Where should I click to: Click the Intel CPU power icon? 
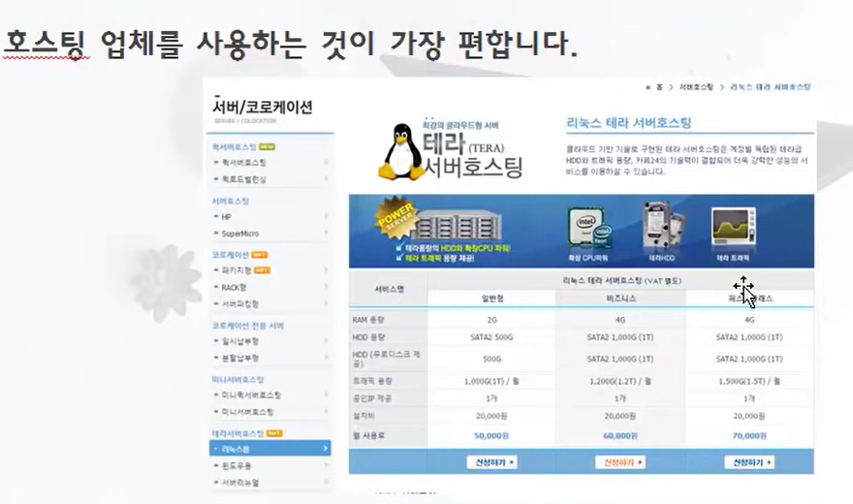pyautogui.click(x=588, y=229)
